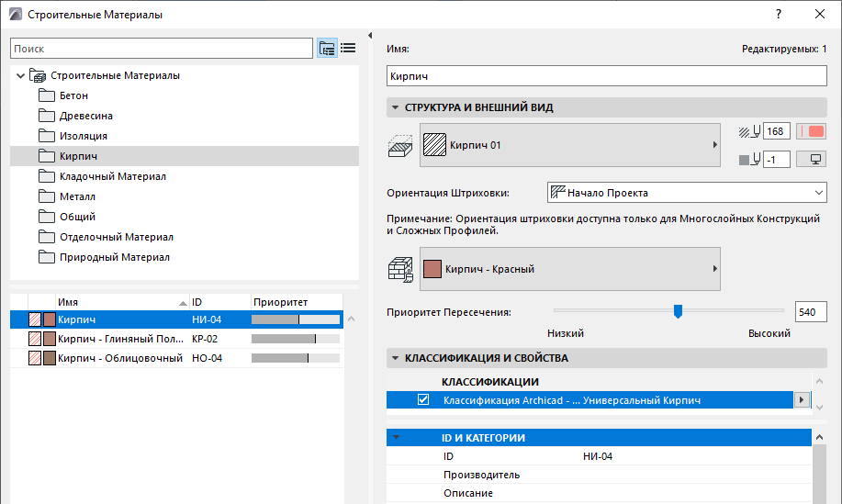This screenshot has height=504, width=842.
Task: Collapse the СТРУКТУРА И ВНЕШНИЙ ВИД section
Action: click(x=395, y=107)
